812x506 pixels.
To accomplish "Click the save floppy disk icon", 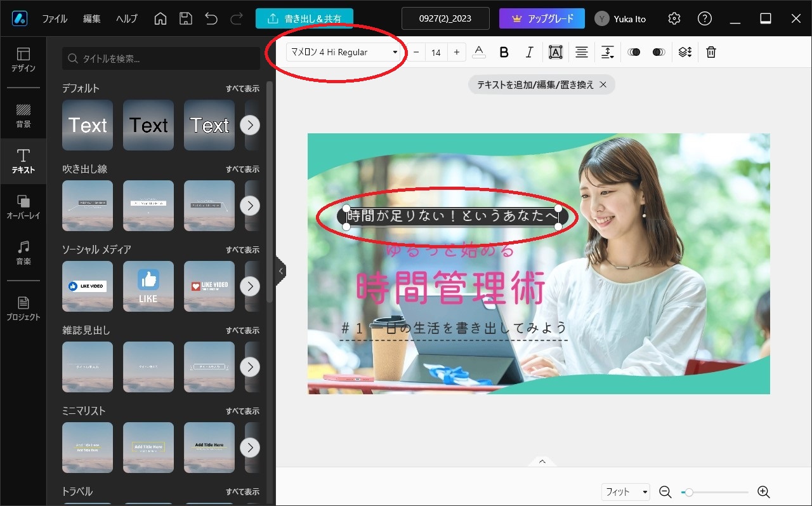I will click(x=186, y=18).
